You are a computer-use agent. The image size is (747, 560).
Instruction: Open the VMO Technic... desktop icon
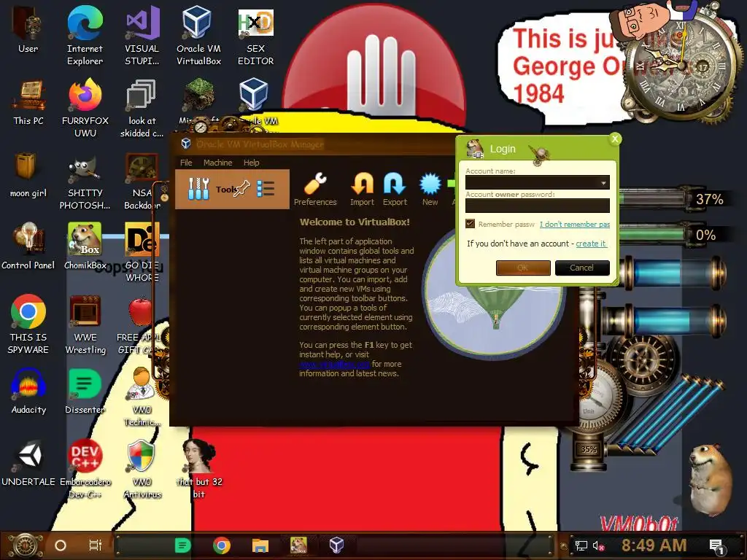[x=142, y=396]
